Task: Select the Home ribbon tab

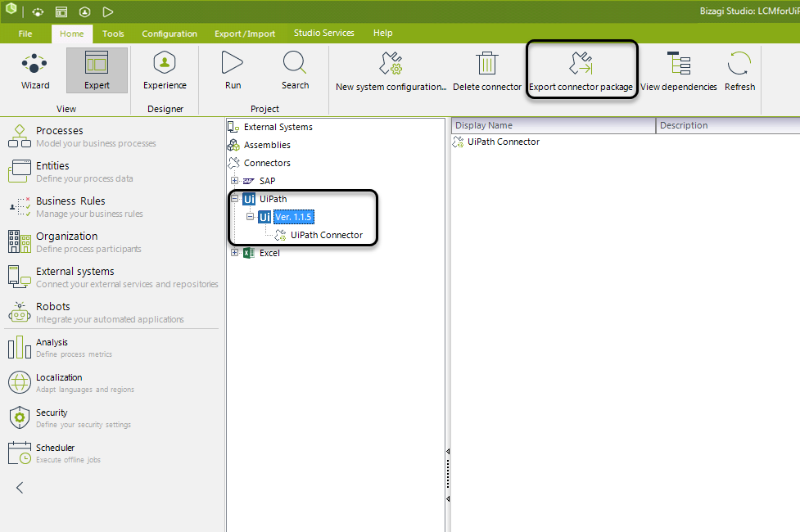Action: click(x=71, y=34)
